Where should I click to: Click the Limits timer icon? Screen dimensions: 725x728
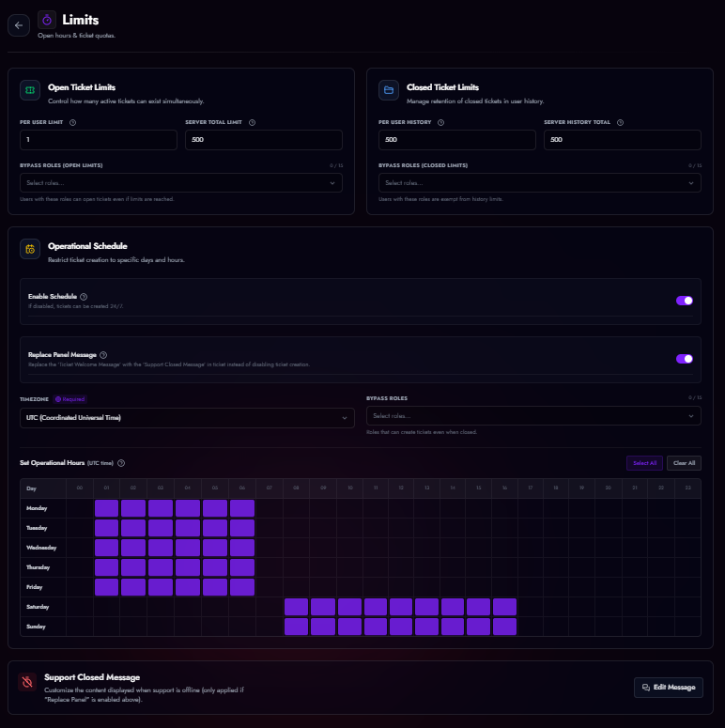tap(46, 20)
